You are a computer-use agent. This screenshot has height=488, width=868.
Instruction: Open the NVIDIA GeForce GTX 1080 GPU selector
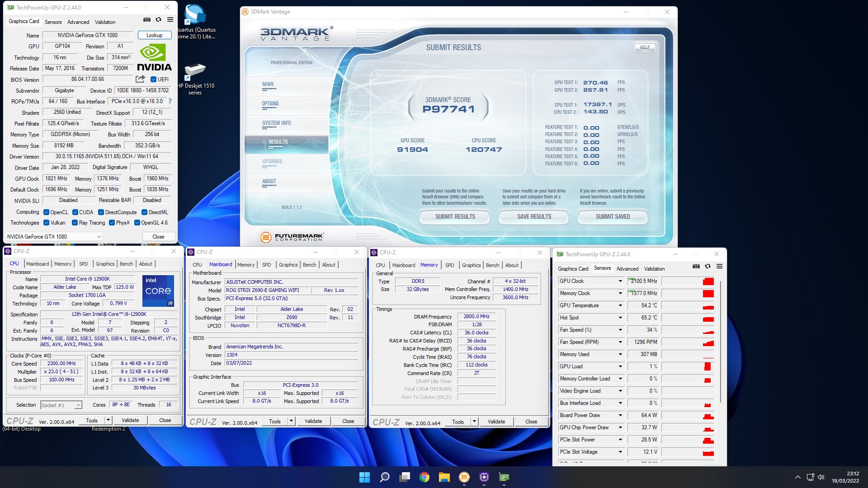click(54, 237)
